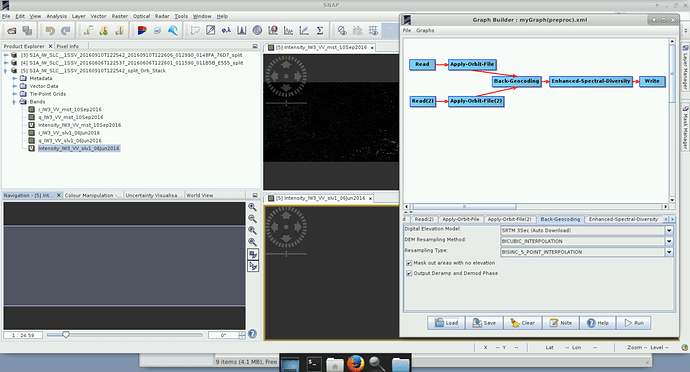Expand product [4] in Product Explorer
This screenshot has width=690, height=372.
pos(6,63)
